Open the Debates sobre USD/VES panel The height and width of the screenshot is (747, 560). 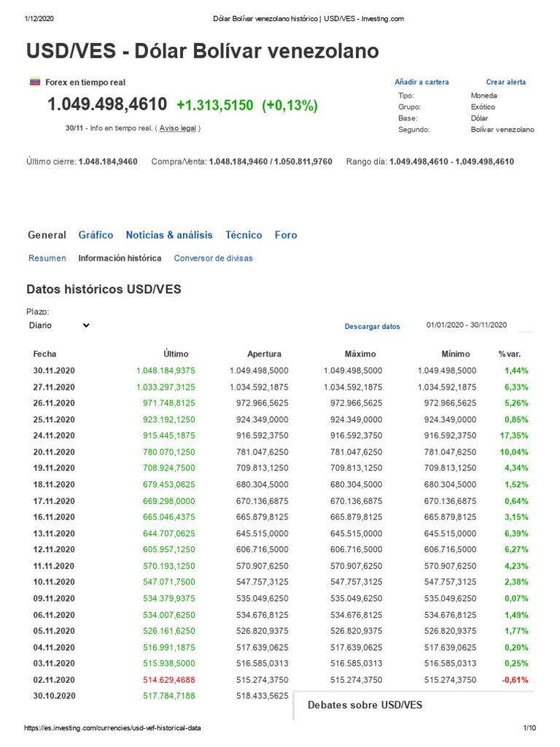coord(365,705)
